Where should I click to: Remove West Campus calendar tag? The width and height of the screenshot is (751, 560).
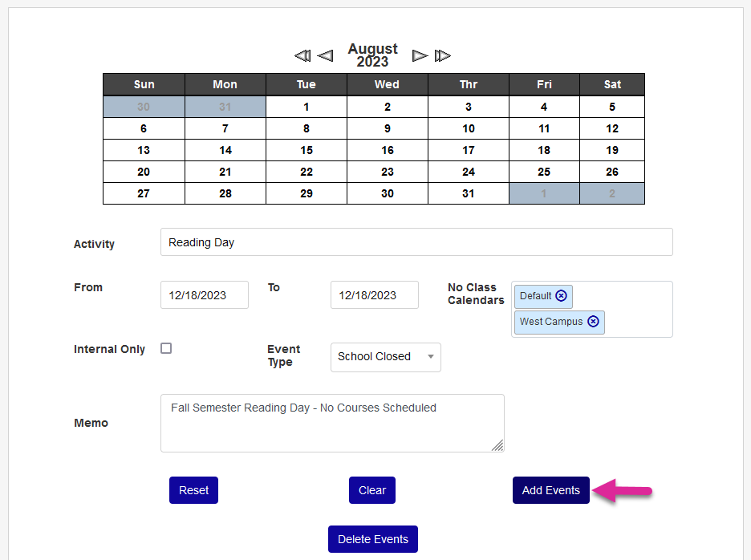[593, 322]
